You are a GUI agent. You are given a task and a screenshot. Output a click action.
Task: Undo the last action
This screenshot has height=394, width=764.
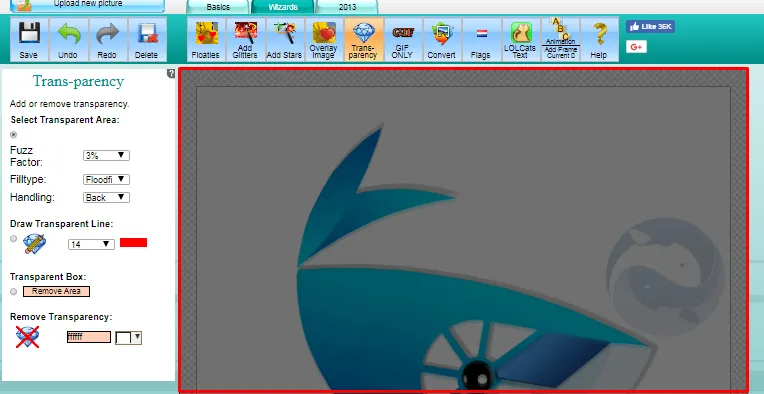[x=68, y=39]
